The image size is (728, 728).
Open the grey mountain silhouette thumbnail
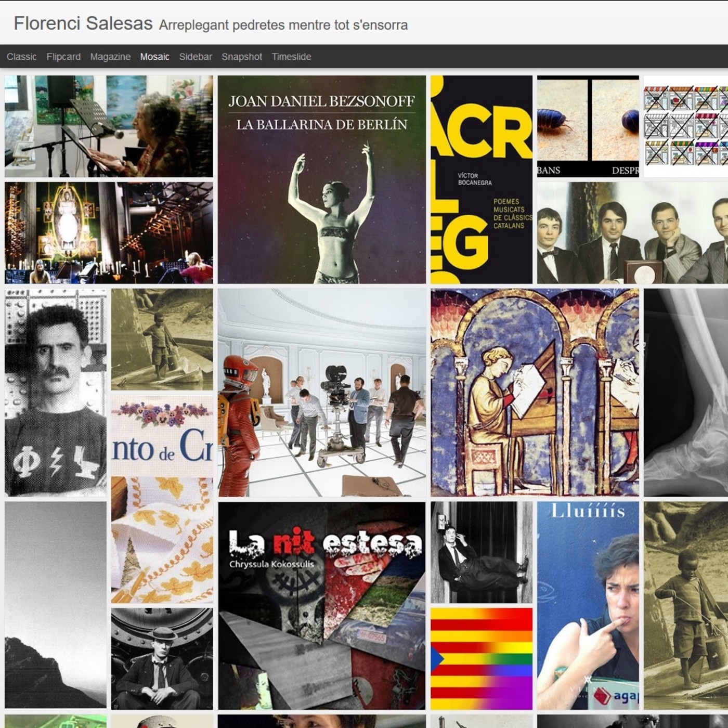(x=56, y=605)
